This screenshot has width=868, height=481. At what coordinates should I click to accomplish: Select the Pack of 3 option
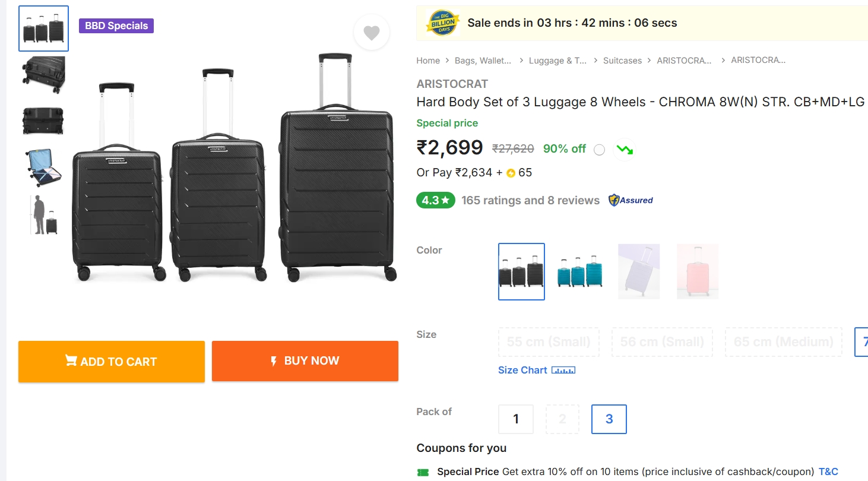point(609,419)
